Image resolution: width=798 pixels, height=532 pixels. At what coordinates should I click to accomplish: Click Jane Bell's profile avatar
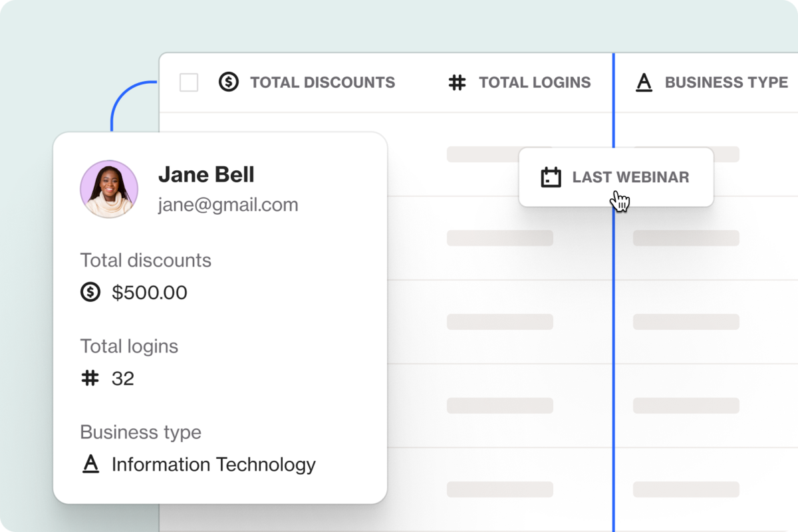pos(109,190)
